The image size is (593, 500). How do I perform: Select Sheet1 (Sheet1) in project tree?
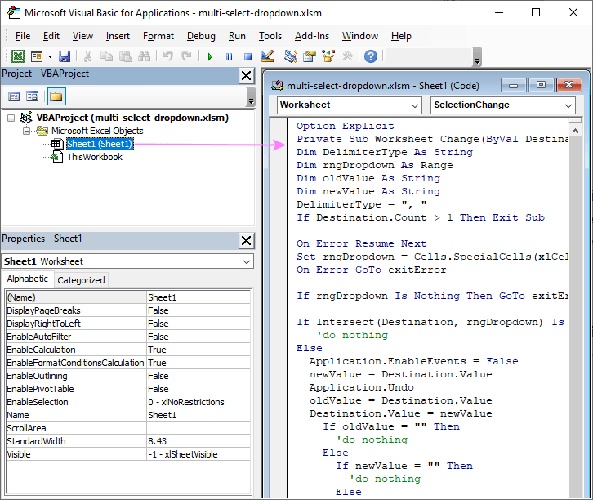(100, 144)
